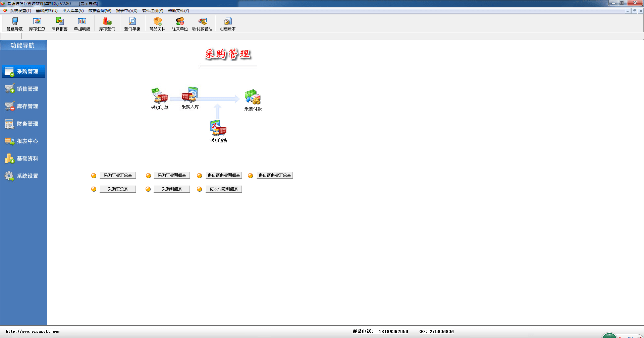644x338 pixels.
Task: Click the 采购付款 purchase payment icon
Action: coord(253,97)
